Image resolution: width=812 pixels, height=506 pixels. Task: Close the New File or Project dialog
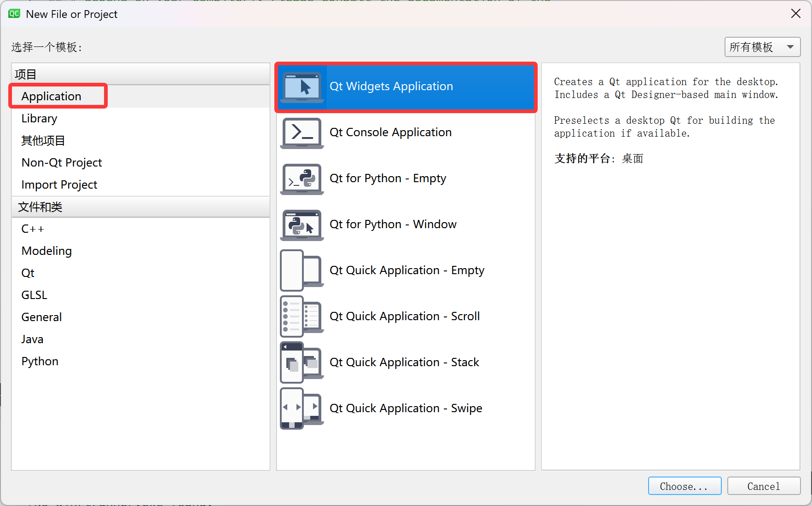tap(796, 14)
